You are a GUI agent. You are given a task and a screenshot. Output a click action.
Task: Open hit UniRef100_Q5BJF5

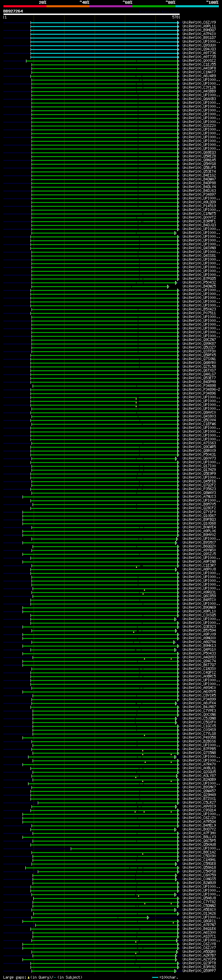[x=199, y=168]
